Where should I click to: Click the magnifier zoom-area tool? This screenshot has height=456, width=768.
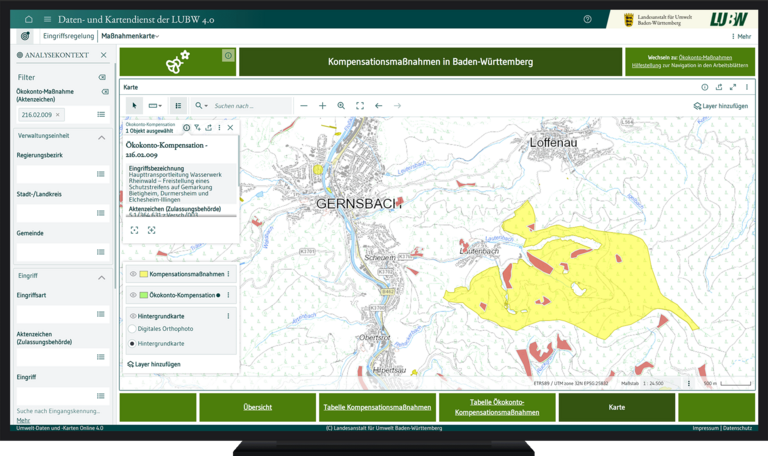coord(341,105)
